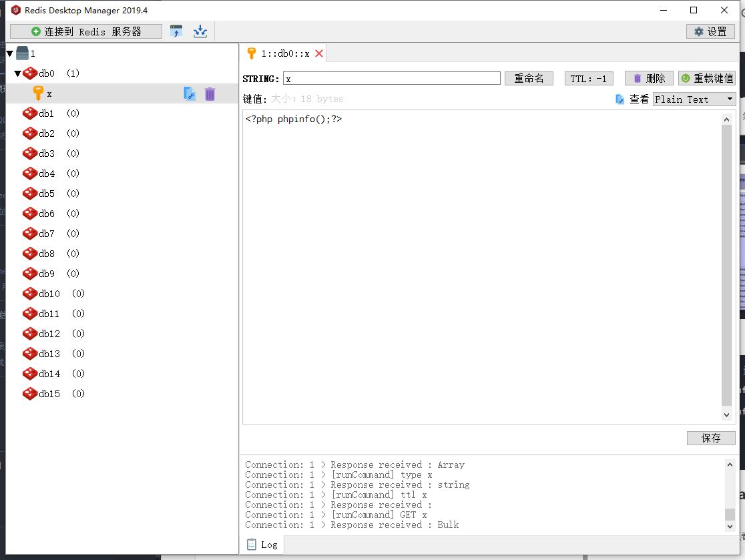Click the '大小: 18 bytes' size text
The height and width of the screenshot is (560, 745).
pos(307,99)
